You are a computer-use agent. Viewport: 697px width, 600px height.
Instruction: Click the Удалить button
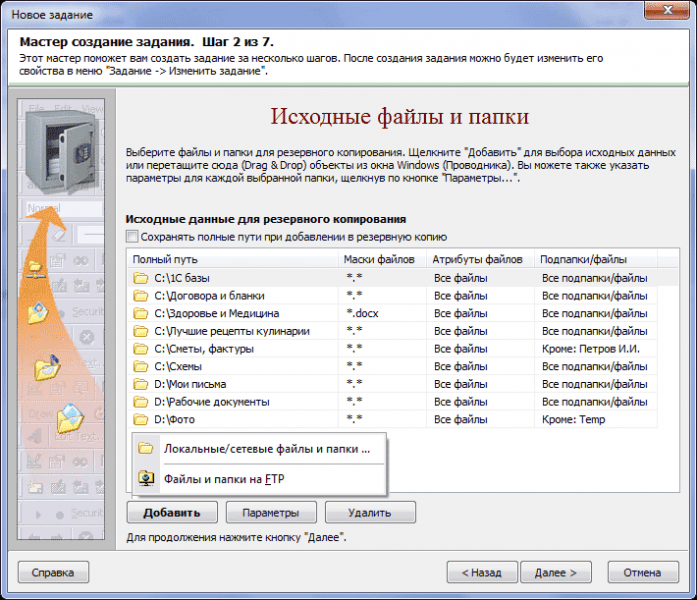click(x=370, y=512)
